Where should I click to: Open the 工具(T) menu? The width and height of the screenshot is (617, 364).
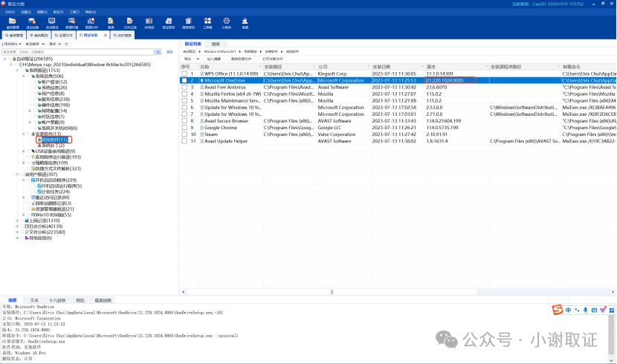(74, 12)
